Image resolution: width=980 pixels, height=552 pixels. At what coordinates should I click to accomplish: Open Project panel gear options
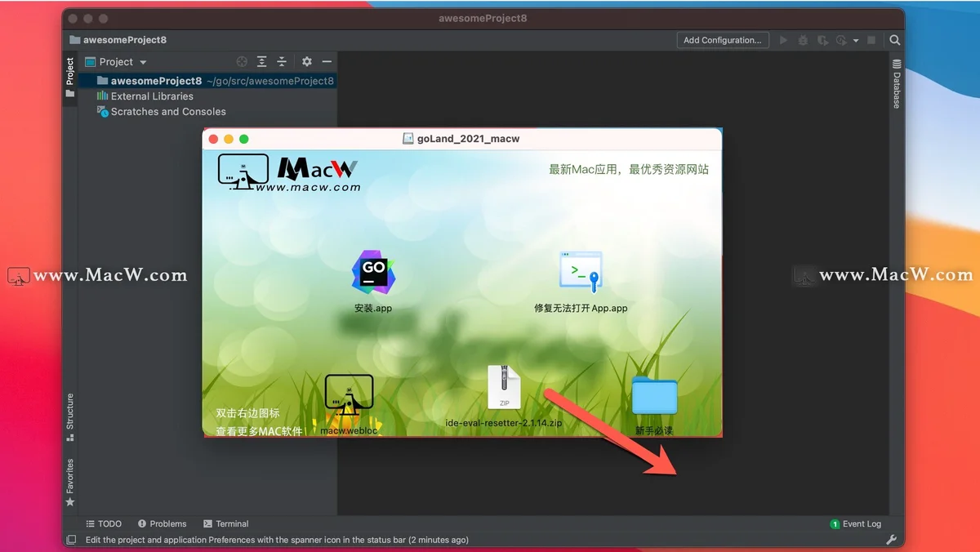307,61
